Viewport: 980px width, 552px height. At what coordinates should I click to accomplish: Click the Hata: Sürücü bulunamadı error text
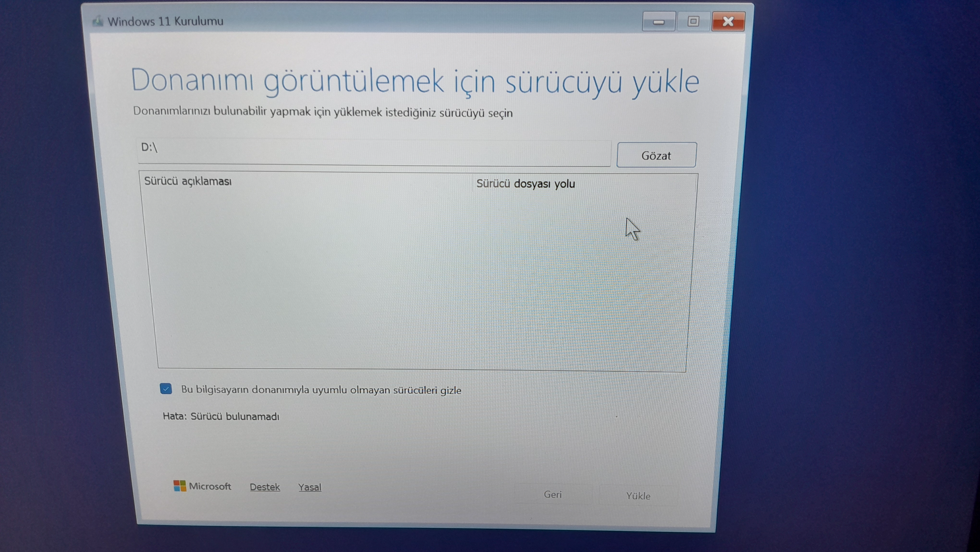coord(221,417)
